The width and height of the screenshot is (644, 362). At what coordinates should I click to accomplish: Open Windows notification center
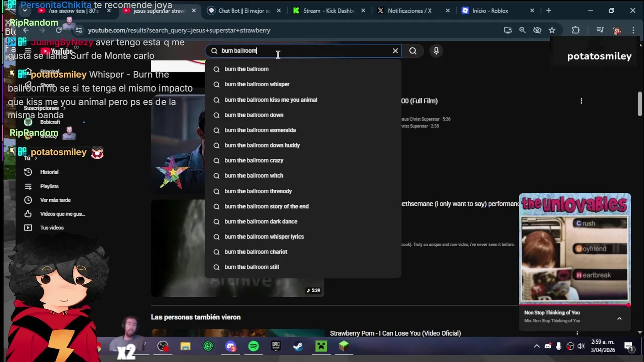[x=629, y=346]
